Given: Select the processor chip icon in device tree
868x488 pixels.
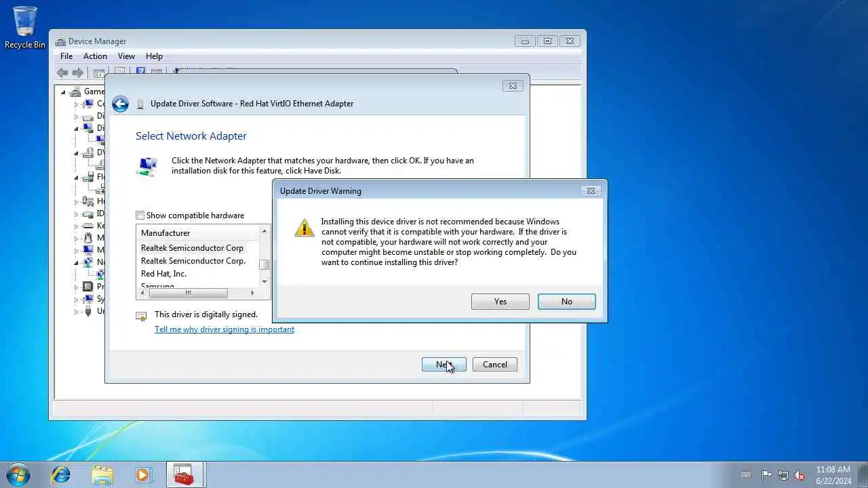Looking at the screenshot, I should coord(87,287).
